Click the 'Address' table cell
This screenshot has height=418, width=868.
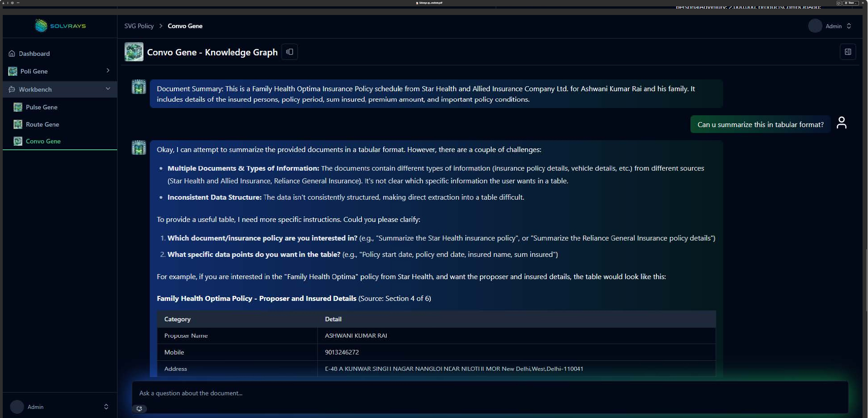(237, 369)
